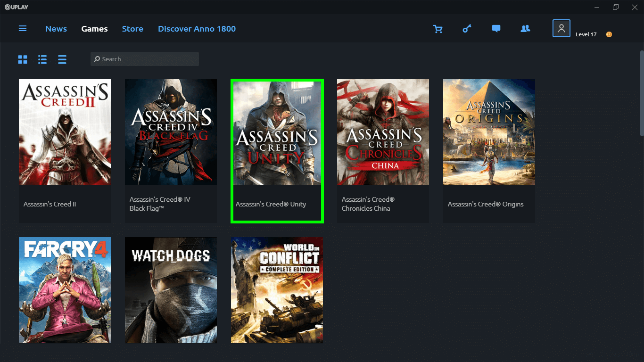The width and height of the screenshot is (644, 362).
Task: Open Assassin's Creed II cover
Action: (65, 132)
